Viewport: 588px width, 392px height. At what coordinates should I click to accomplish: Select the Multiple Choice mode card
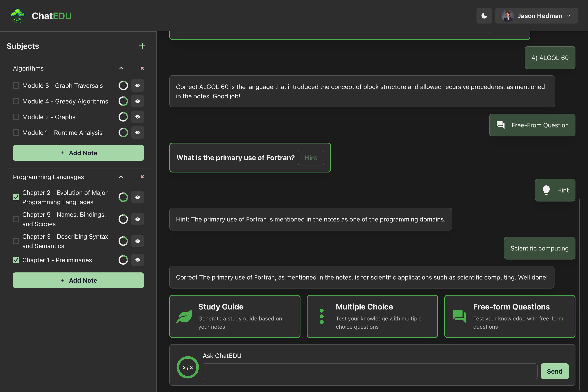372,316
